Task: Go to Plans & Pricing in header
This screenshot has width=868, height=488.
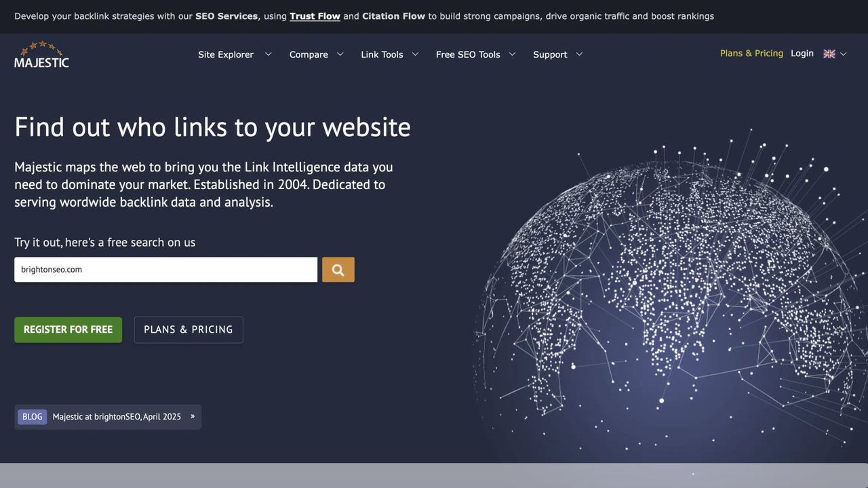Action: pos(751,54)
